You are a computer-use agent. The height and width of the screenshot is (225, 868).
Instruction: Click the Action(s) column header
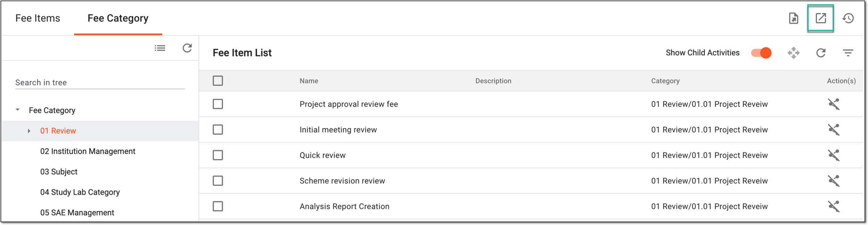click(x=841, y=81)
